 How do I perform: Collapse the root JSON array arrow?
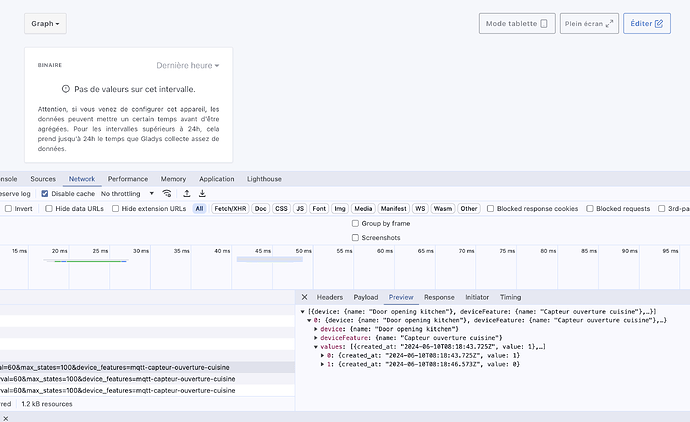(303, 312)
